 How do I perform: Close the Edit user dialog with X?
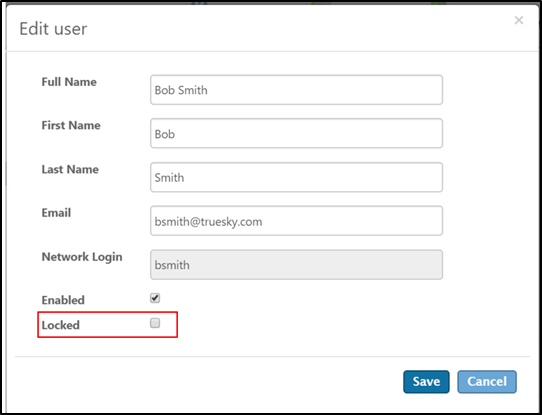tap(518, 20)
